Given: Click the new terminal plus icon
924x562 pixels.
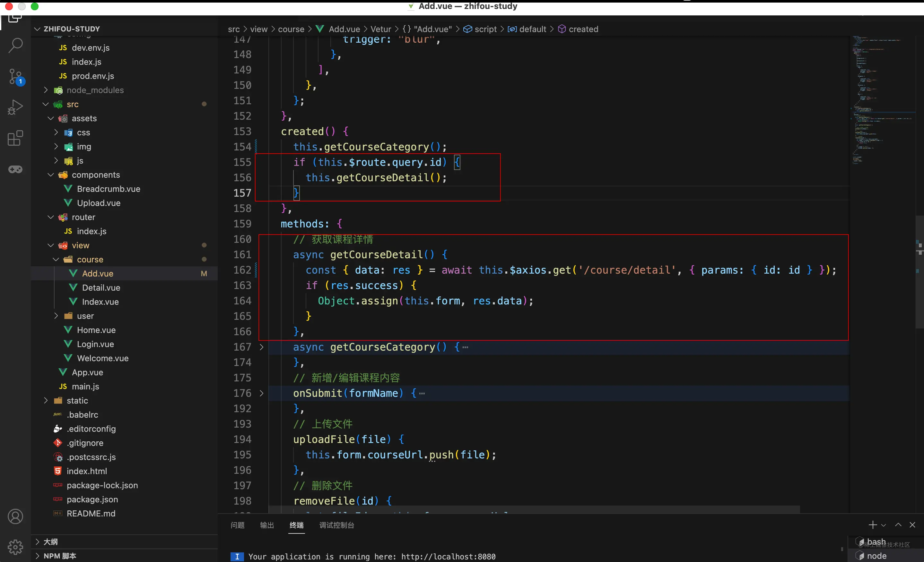Looking at the screenshot, I should (872, 525).
